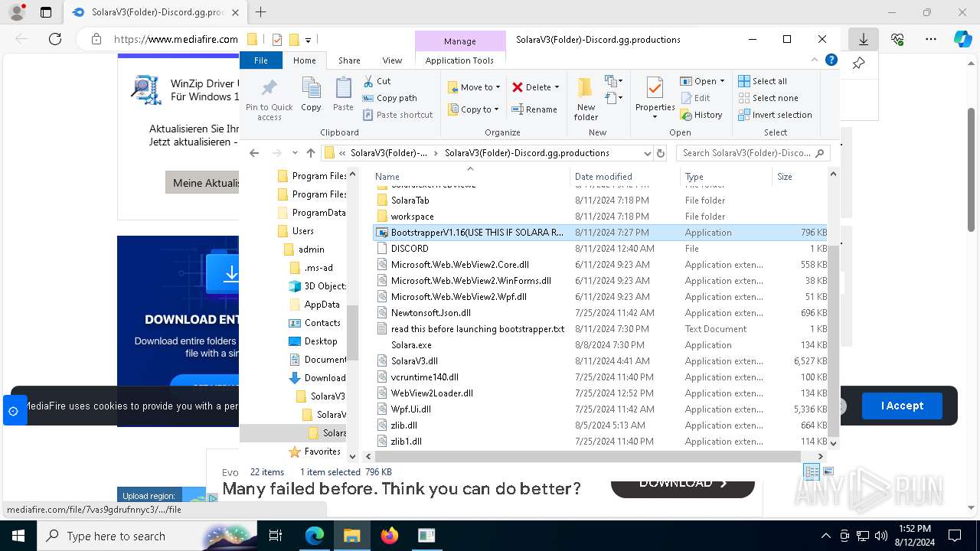Collapse the ribbon with chevron

[815, 60]
